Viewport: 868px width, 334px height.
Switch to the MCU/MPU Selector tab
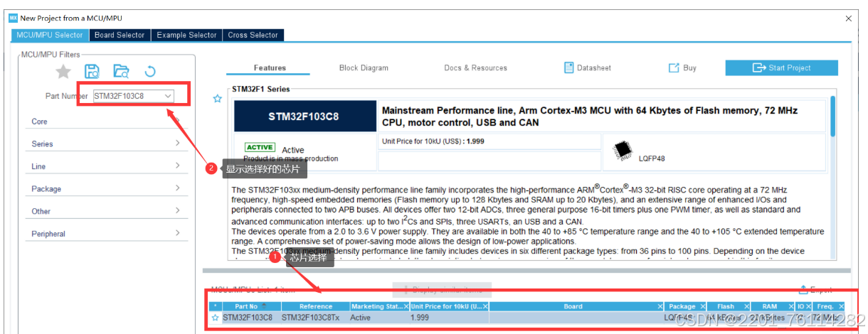[50, 35]
